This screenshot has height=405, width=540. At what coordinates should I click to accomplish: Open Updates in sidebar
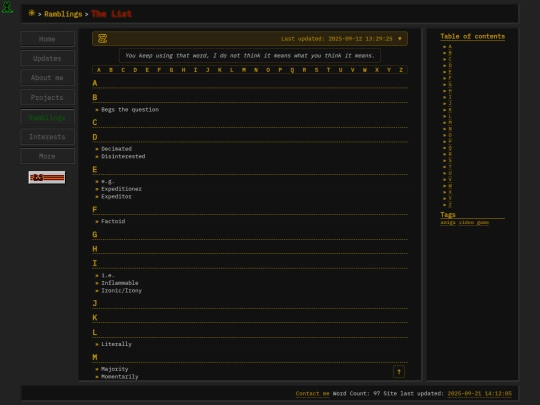click(47, 58)
